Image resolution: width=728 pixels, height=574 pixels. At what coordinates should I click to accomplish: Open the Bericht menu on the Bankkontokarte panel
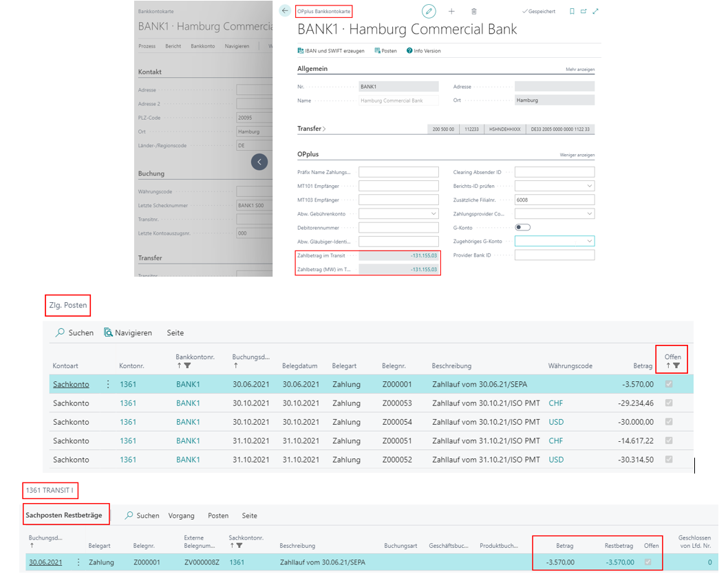coord(173,46)
